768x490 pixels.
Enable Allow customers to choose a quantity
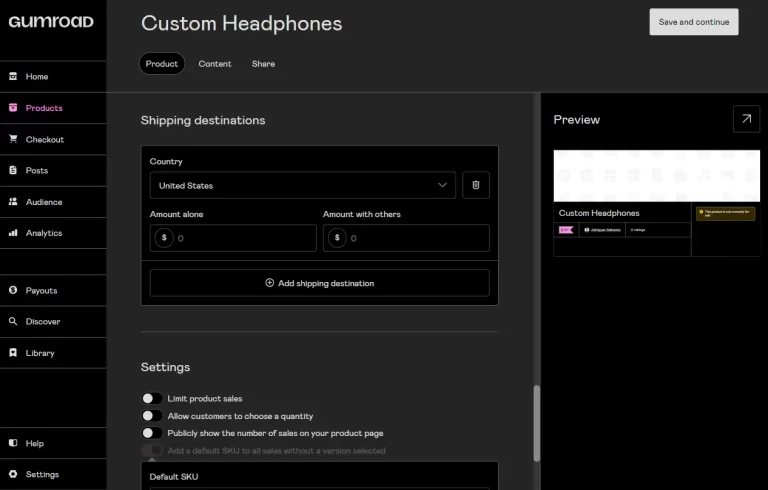152,416
